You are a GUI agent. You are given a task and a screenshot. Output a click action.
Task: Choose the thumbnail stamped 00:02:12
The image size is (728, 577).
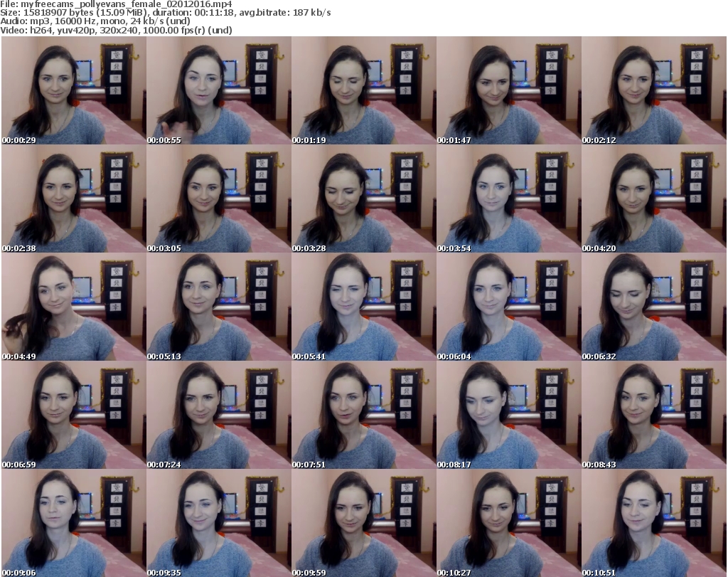click(x=654, y=90)
